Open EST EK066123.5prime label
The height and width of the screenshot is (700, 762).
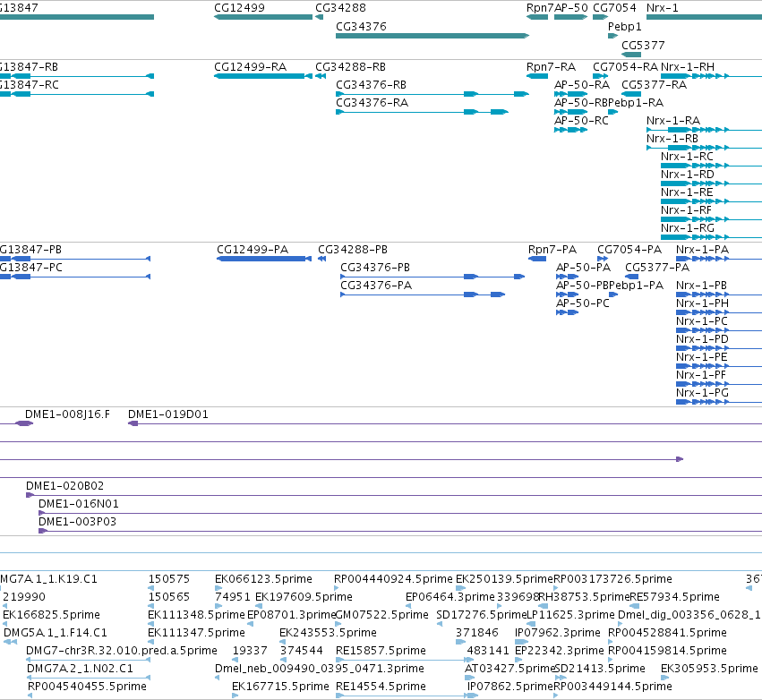(x=263, y=579)
